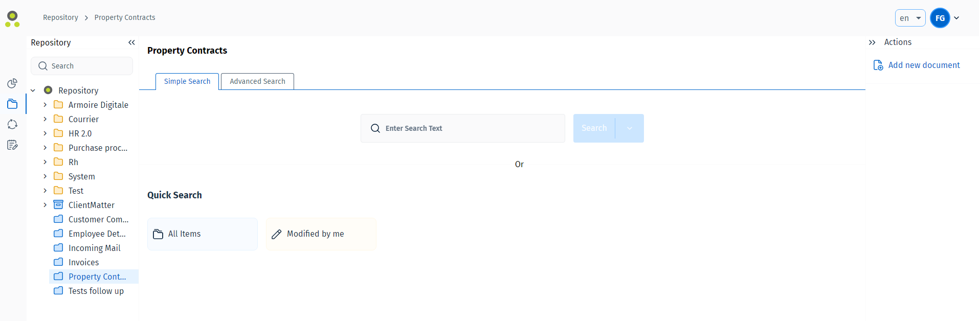The height and width of the screenshot is (321, 980).
Task: Collapse the Repository root tree node
Action: click(33, 90)
